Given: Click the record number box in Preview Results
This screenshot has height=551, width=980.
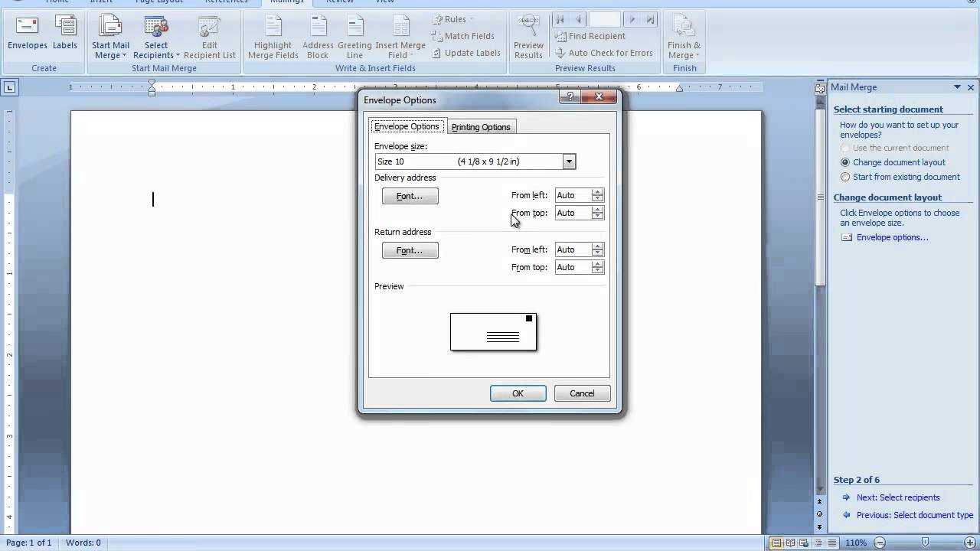Looking at the screenshot, I should pos(605,19).
